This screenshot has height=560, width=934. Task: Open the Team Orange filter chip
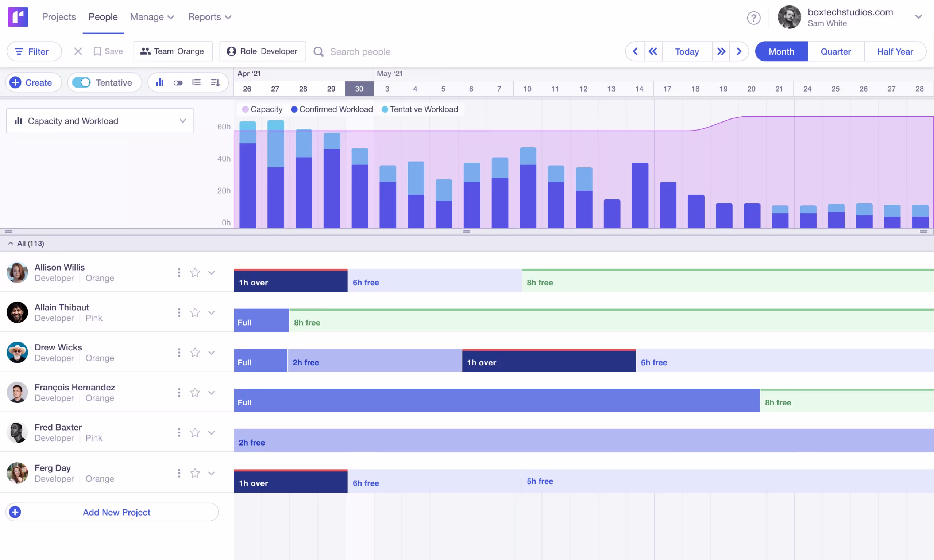click(173, 51)
